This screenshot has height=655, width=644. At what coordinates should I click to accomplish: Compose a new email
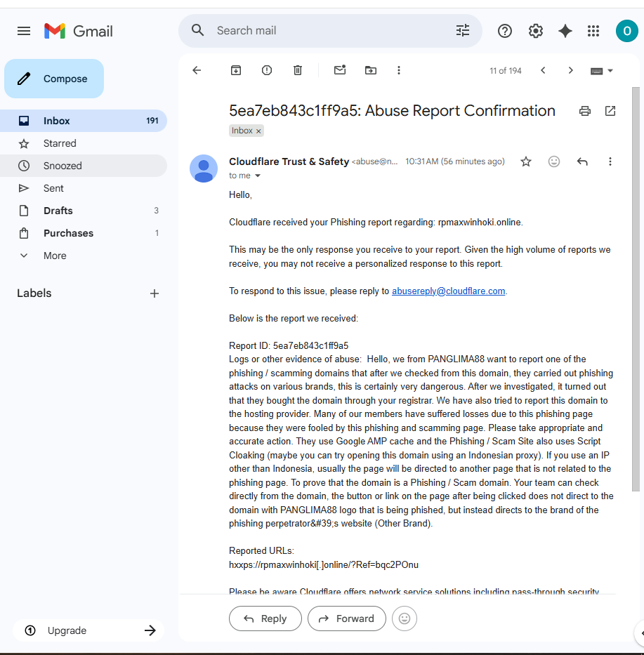click(54, 79)
